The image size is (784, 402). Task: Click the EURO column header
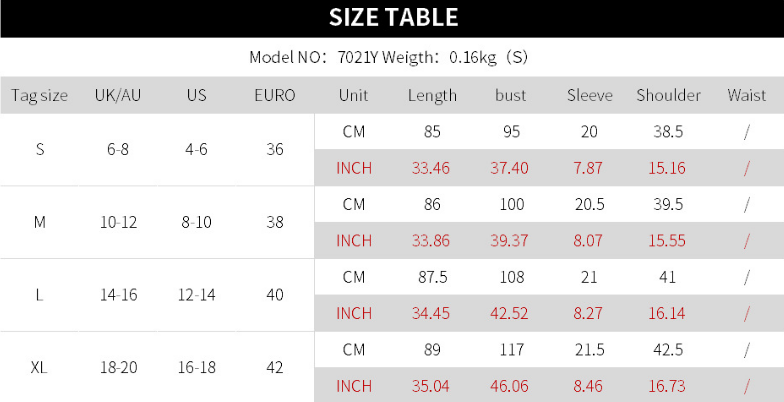pyautogui.click(x=274, y=95)
